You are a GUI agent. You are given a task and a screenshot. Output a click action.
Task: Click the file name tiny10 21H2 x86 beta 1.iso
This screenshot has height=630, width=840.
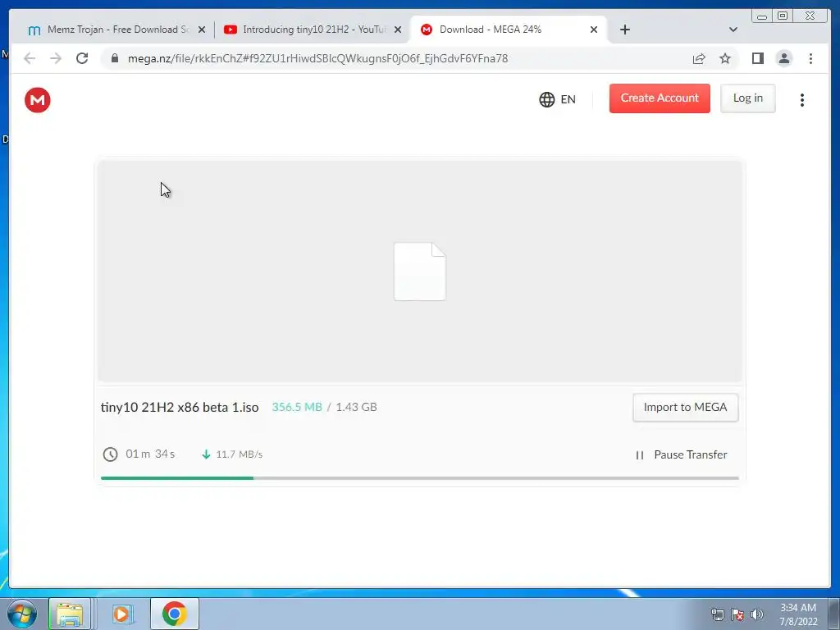(x=180, y=407)
